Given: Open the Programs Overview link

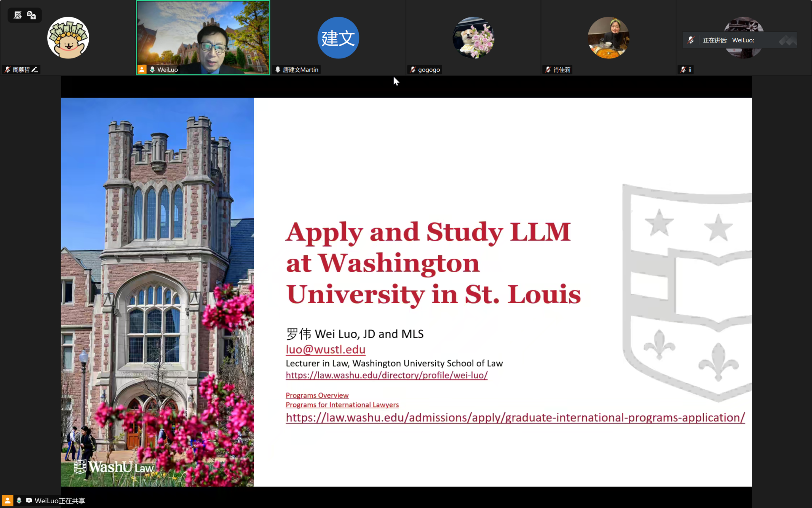Looking at the screenshot, I should point(317,395).
